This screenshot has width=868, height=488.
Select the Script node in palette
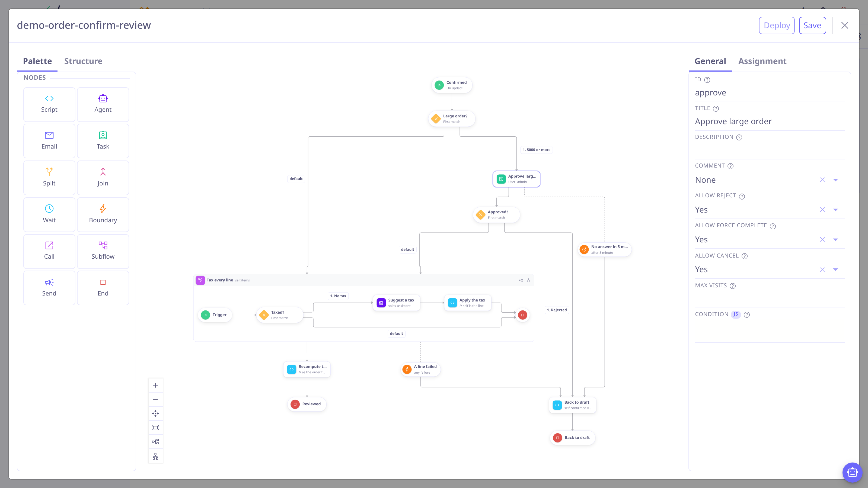(49, 104)
